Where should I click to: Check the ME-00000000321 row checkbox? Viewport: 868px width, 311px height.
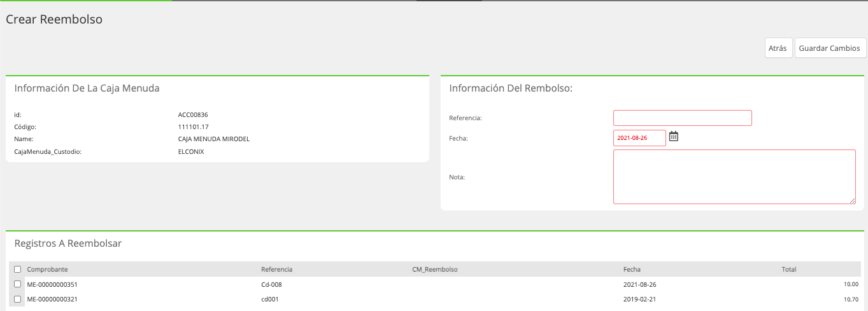pyautogui.click(x=18, y=299)
